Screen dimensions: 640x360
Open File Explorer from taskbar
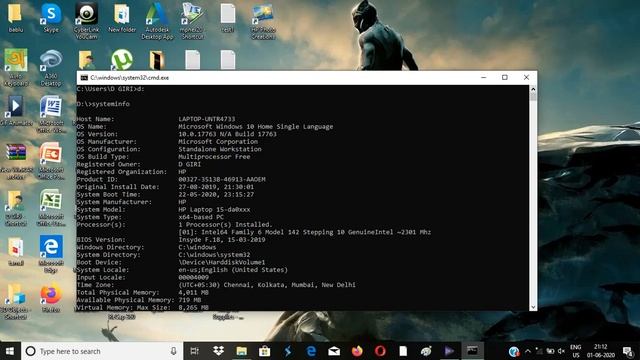point(242,351)
